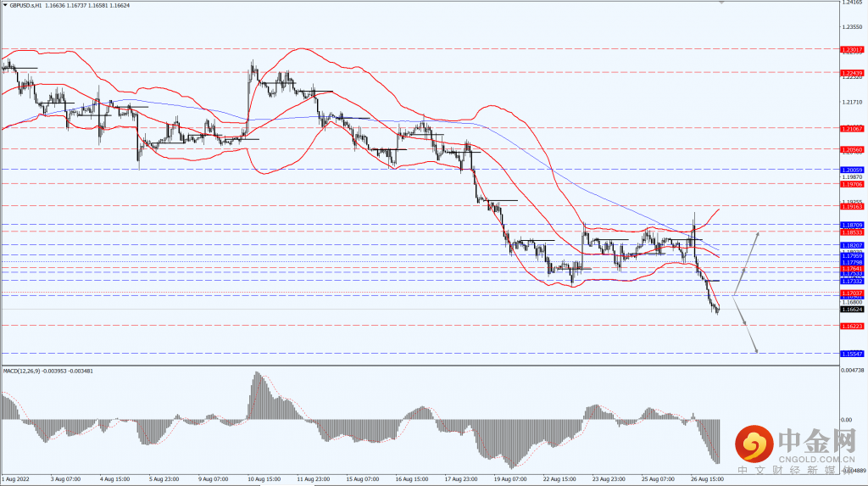Click the 16 Aug 15:00 time label
Screen dimensions: 868x486
pyautogui.click(x=412, y=479)
